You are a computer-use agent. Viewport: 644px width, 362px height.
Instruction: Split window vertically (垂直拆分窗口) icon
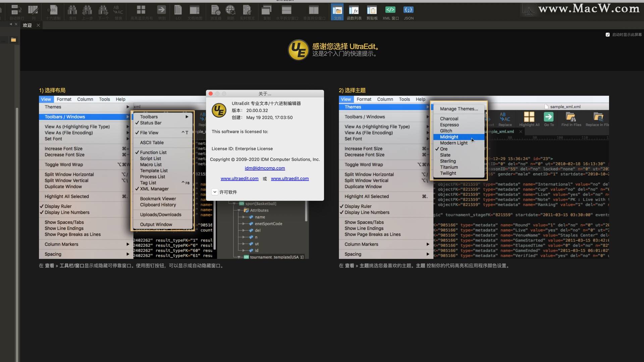314,12
